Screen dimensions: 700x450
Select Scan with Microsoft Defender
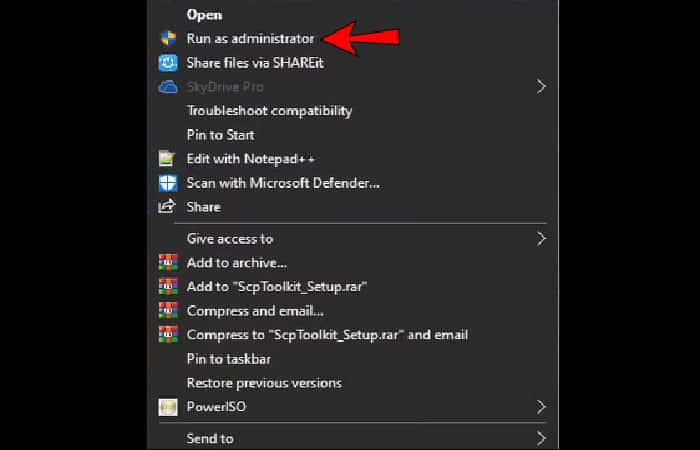pyautogui.click(x=283, y=183)
